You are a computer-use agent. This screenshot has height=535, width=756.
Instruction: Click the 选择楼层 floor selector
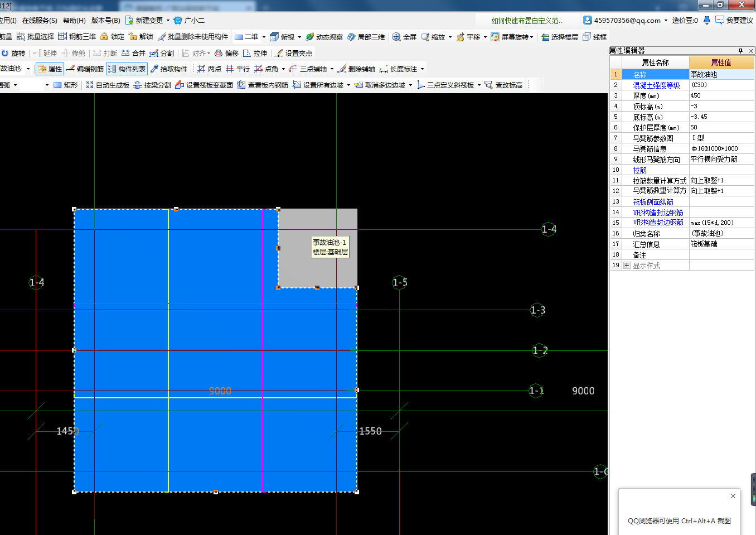(560, 37)
